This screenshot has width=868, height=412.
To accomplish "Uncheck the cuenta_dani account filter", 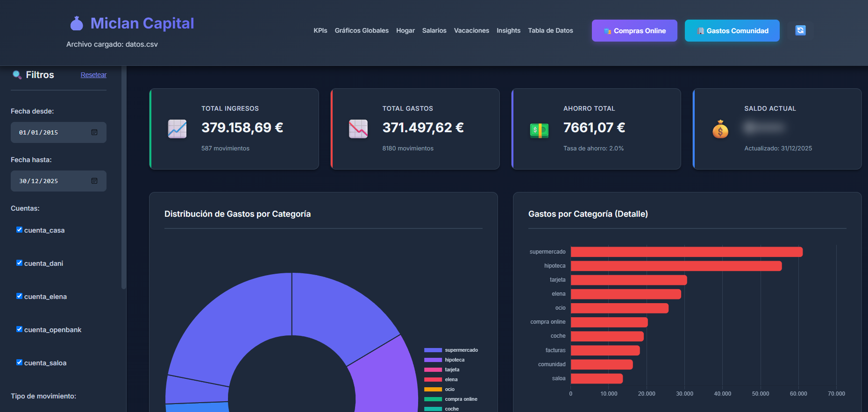I will [19, 263].
